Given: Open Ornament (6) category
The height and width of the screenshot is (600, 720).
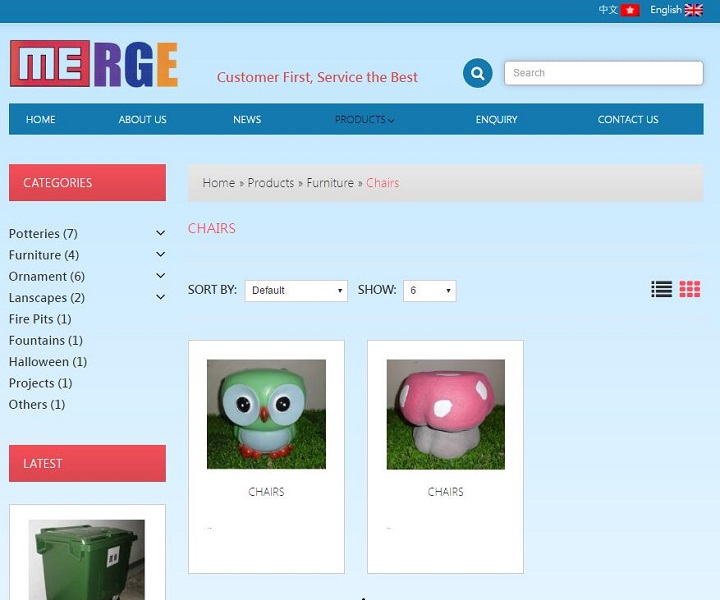Looking at the screenshot, I should (47, 276).
